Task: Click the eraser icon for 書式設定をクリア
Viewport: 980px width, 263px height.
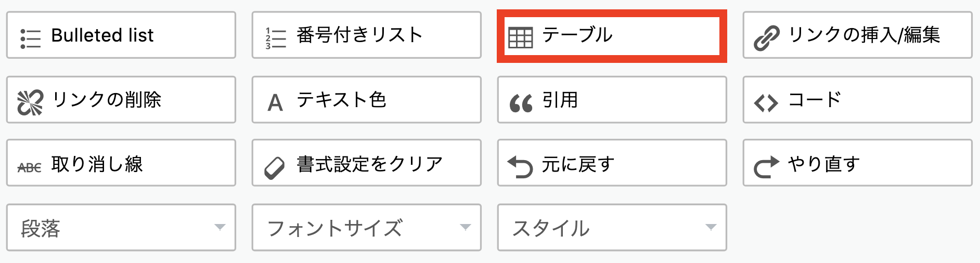Action: (x=275, y=167)
